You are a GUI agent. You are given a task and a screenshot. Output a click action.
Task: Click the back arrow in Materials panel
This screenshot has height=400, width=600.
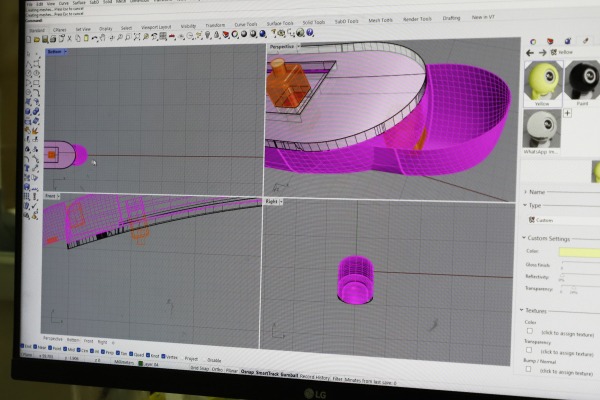[530, 52]
